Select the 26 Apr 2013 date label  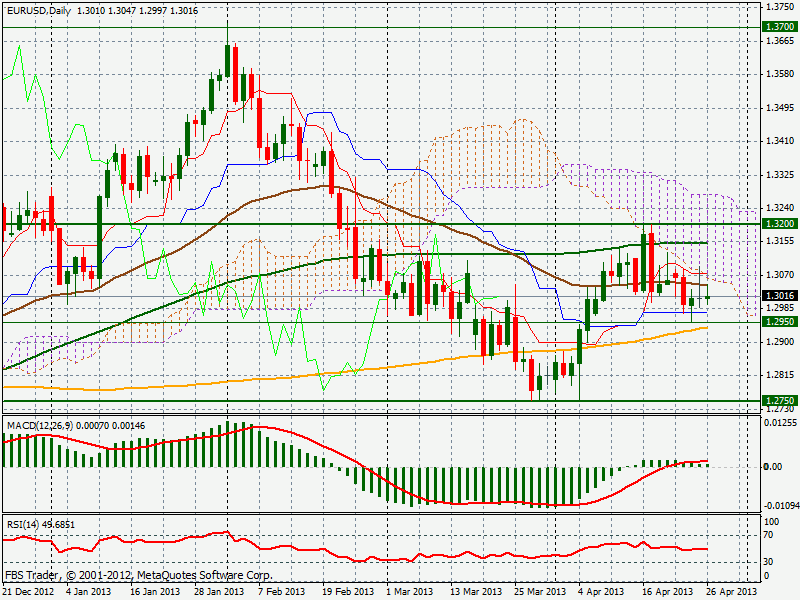[x=734, y=593]
